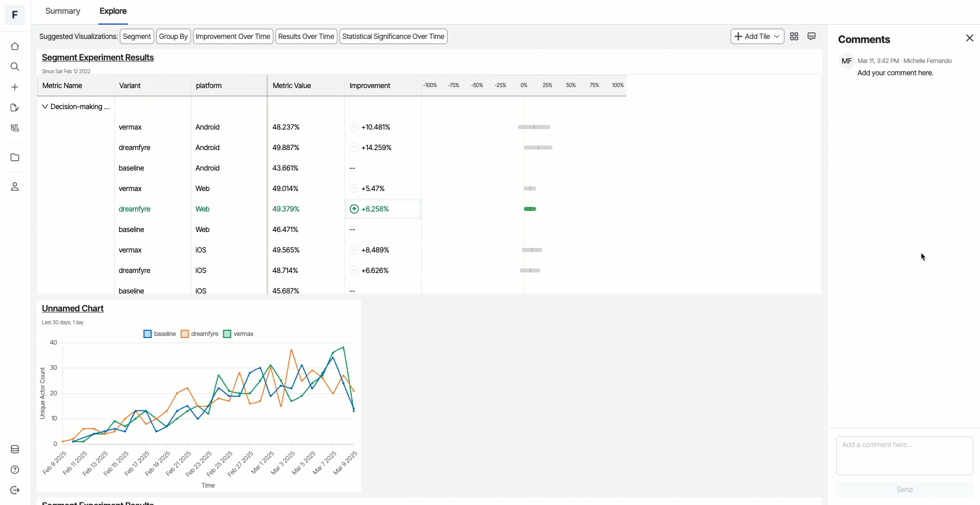
Task: Click the 'Last 30 days, 1 day' label
Action: tap(62, 322)
